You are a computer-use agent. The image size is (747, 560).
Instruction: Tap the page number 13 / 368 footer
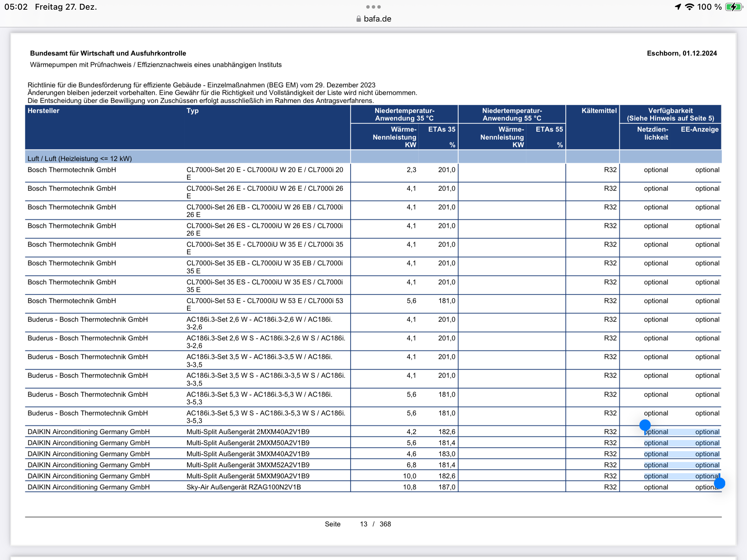(375, 524)
